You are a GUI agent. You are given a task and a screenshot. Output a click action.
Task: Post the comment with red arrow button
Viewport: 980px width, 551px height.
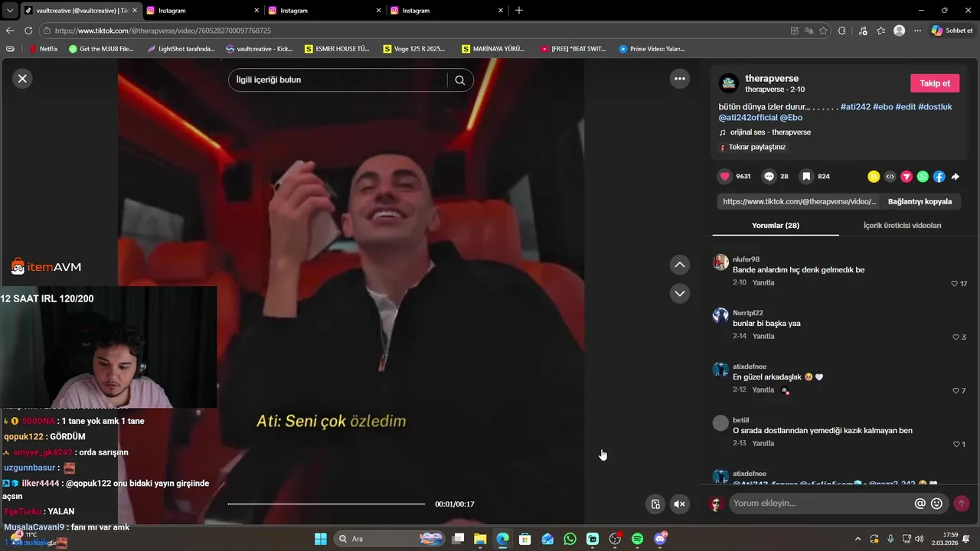pyautogui.click(x=961, y=504)
